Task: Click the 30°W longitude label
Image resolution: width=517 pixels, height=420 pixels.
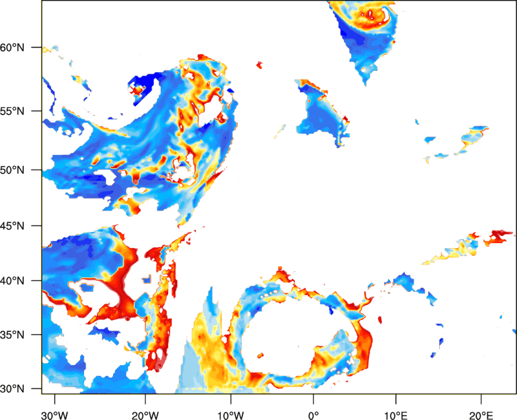Action: (x=55, y=415)
